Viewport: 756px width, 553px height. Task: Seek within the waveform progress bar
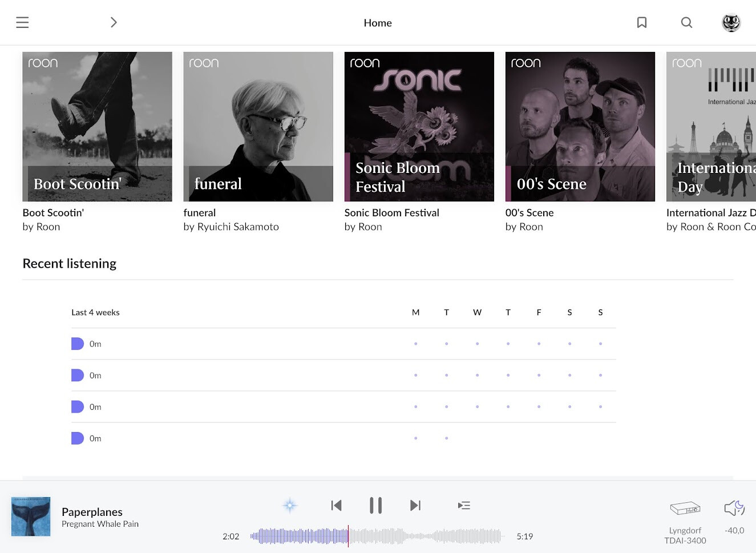click(x=377, y=536)
